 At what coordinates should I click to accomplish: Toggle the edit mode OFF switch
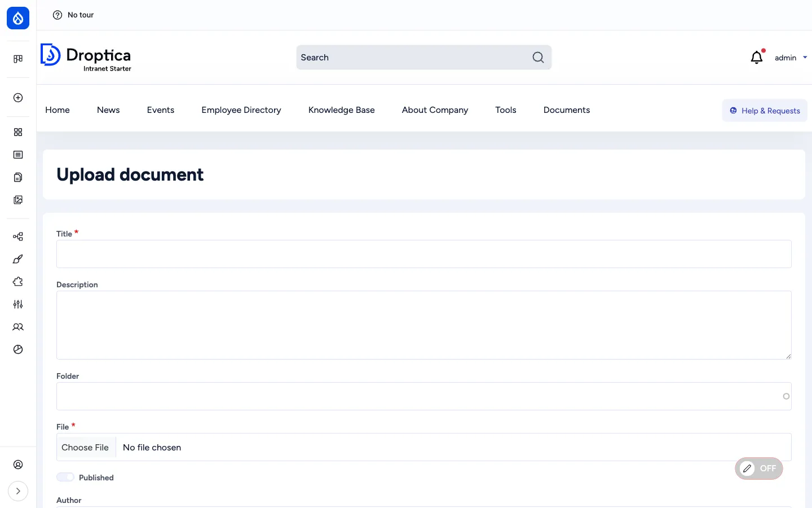tap(759, 468)
